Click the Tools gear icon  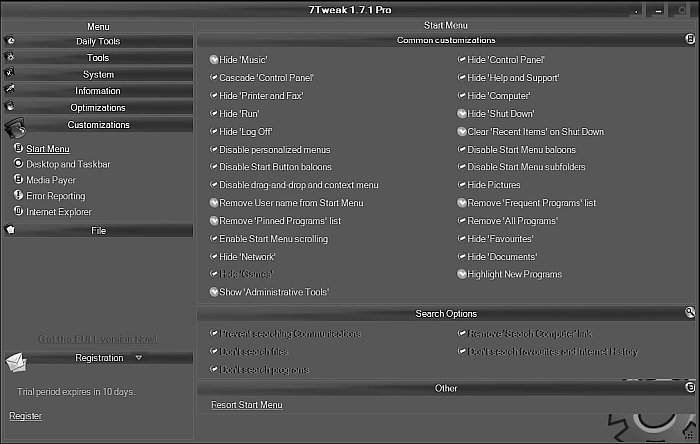point(9,57)
